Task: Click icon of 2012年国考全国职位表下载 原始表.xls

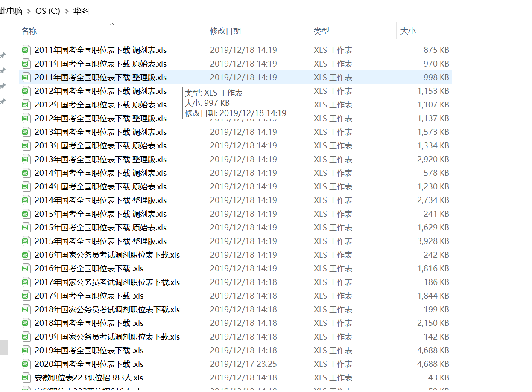Action: pyautogui.click(x=26, y=105)
